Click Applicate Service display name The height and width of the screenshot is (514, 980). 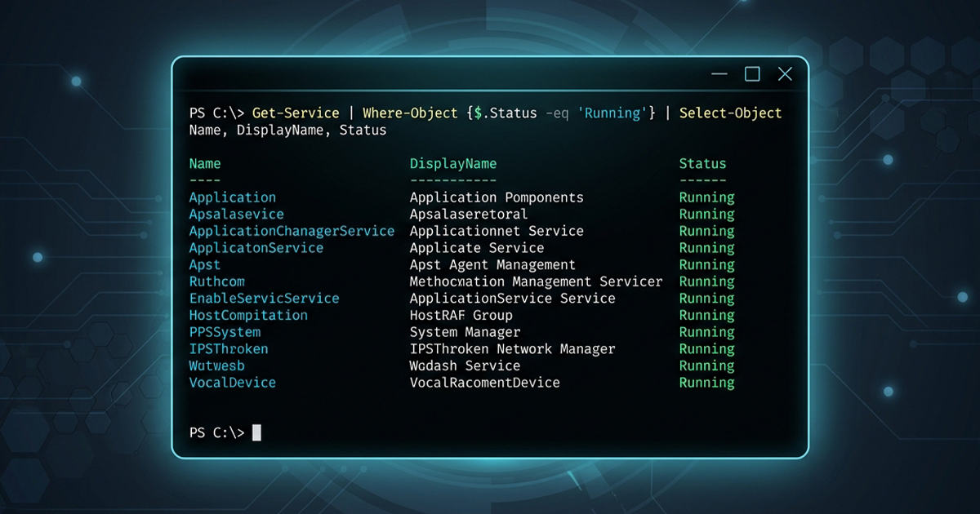pos(477,247)
